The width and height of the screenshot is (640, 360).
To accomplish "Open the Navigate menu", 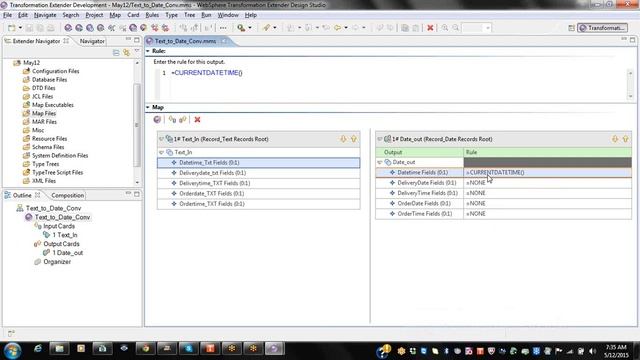I will tap(45, 15).
